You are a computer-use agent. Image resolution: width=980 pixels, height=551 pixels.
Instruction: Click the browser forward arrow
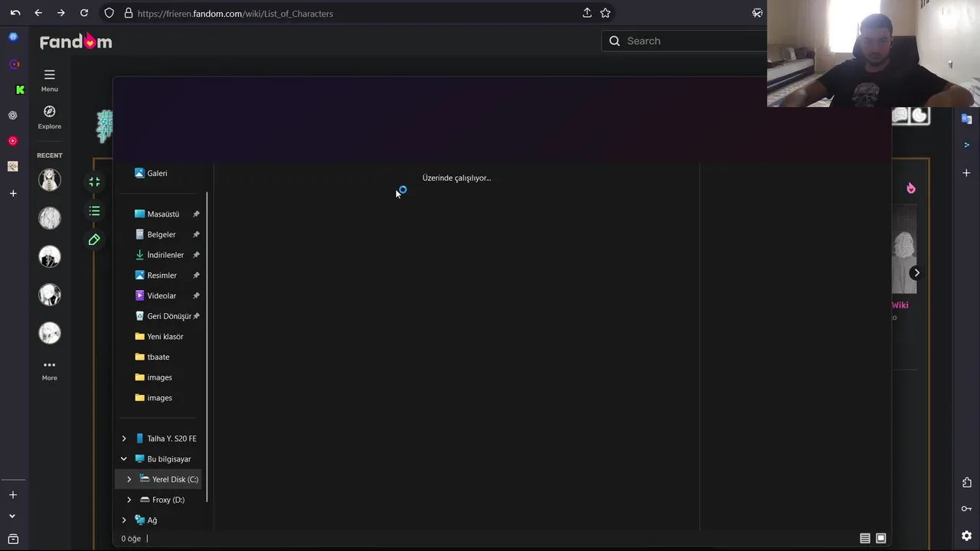tap(61, 13)
